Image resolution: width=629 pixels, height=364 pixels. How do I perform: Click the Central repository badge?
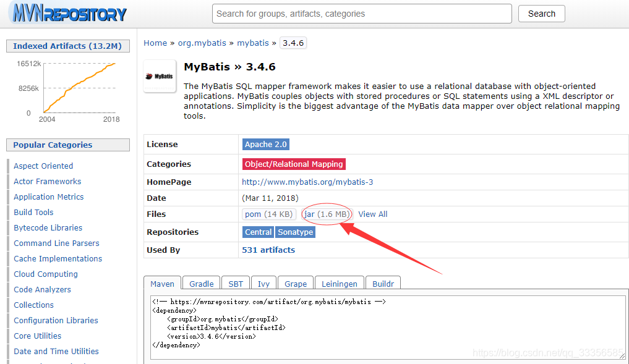[x=258, y=232]
